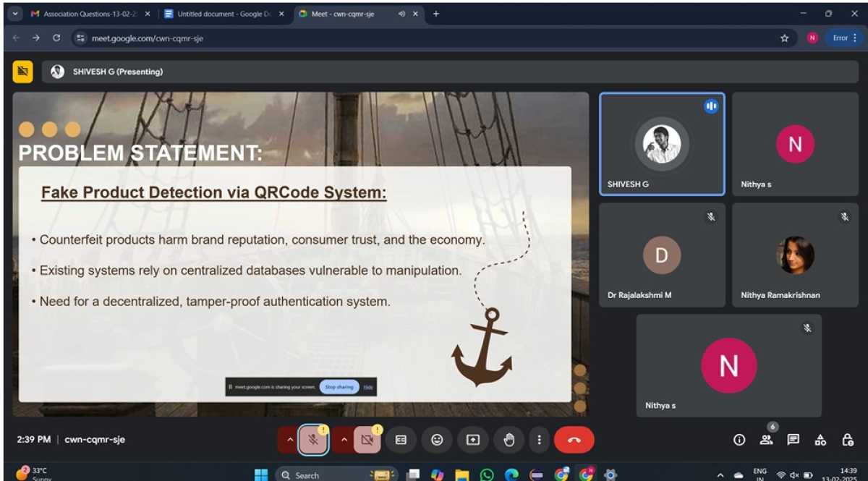
Task: Click the meeting code cwn-cqmr-sje text
Action: [95, 439]
